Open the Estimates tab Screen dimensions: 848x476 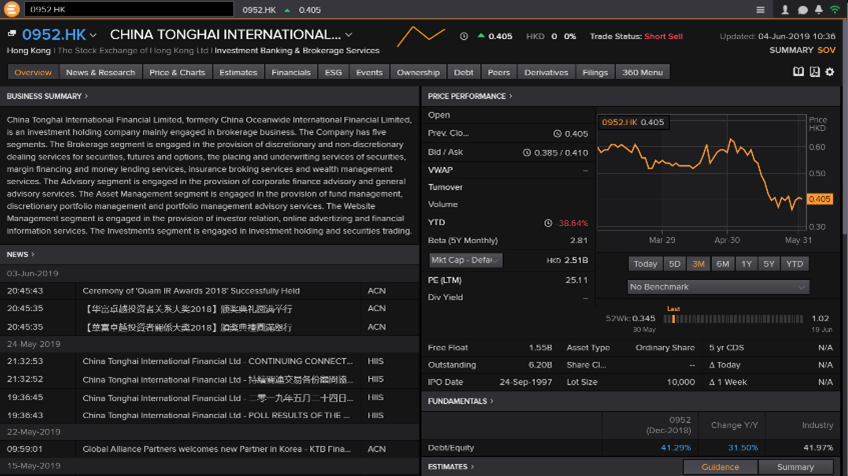[238, 72]
